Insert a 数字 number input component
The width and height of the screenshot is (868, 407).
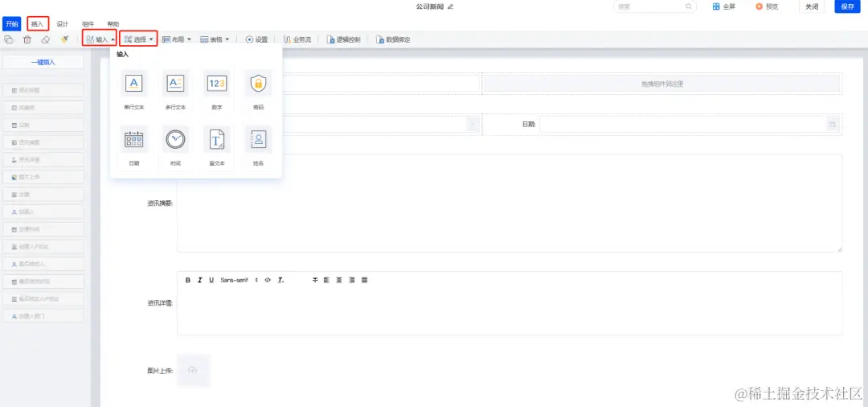click(216, 90)
